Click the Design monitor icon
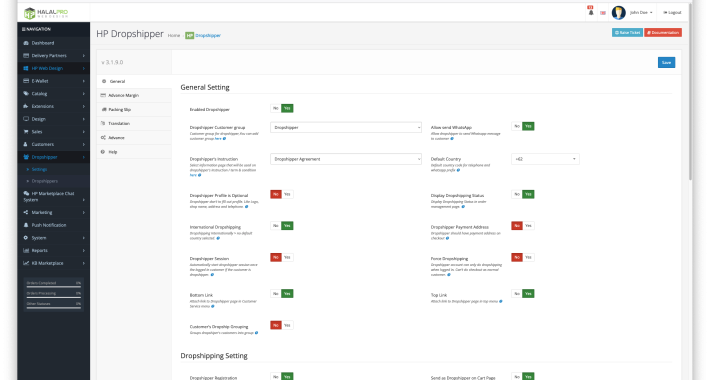The height and width of the screenshot is (380, 710). pos(26,119)
